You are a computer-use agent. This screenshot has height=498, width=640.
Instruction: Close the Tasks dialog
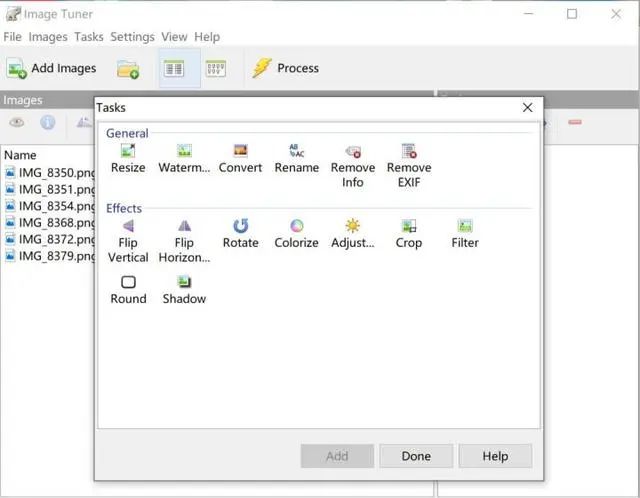tap(527, 108)
